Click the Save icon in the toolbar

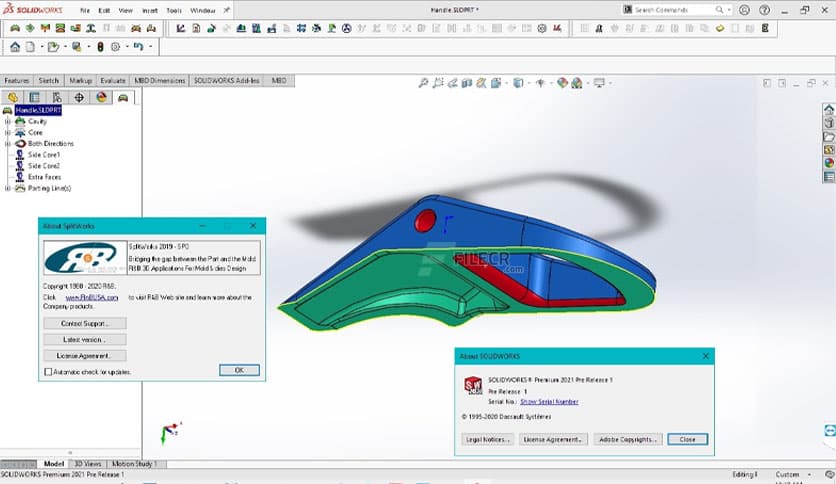(77, 47)
